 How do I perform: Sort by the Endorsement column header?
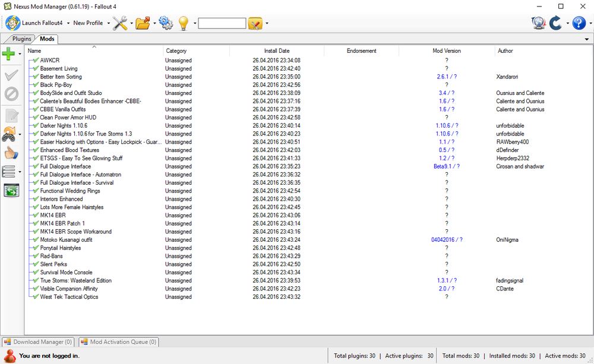point(361,50)
